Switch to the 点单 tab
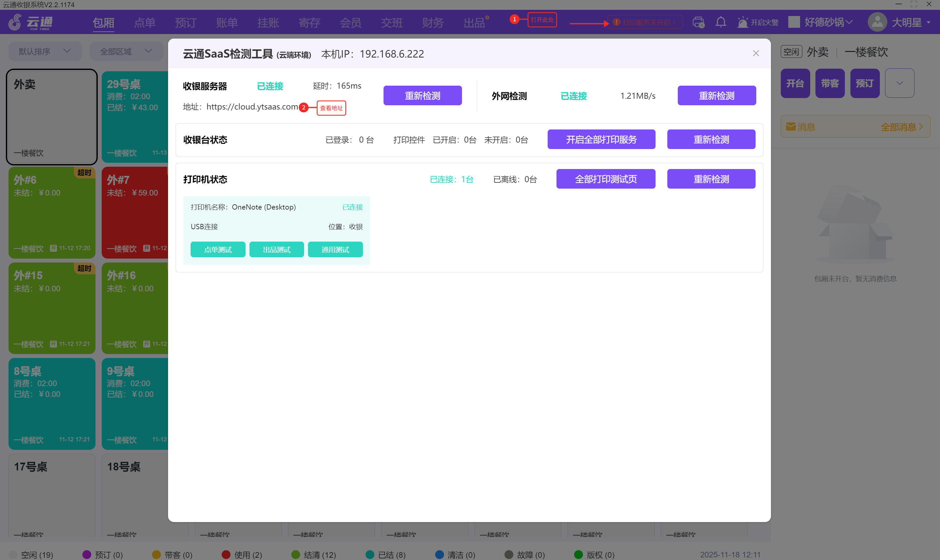The height and width of the screenshot is (560, 940). tap(145, 23)
